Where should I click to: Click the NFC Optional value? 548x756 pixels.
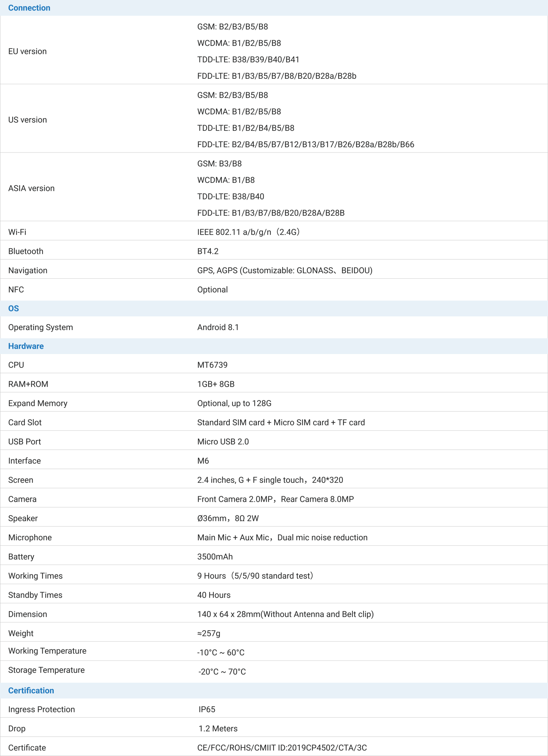click(x=212, y=290)
